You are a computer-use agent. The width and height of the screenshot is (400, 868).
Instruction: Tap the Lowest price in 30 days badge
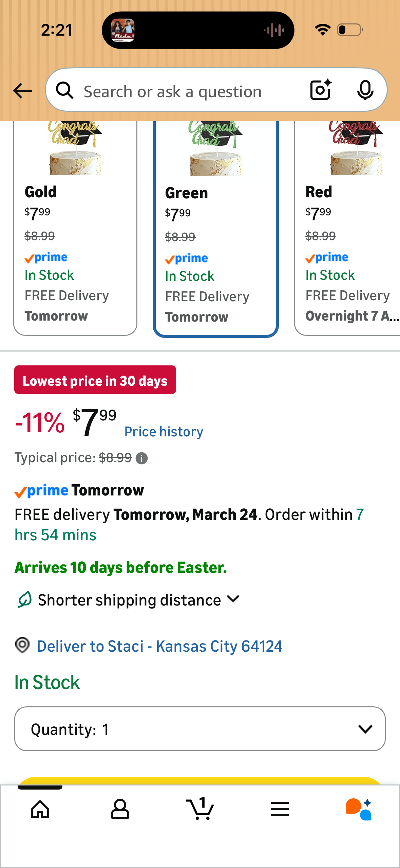point(95,380)
